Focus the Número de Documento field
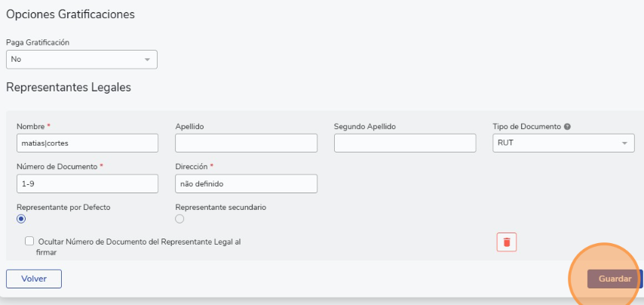The height and width of the screenshot is (305, 644). pyautogui.click(x=87, y=183)
